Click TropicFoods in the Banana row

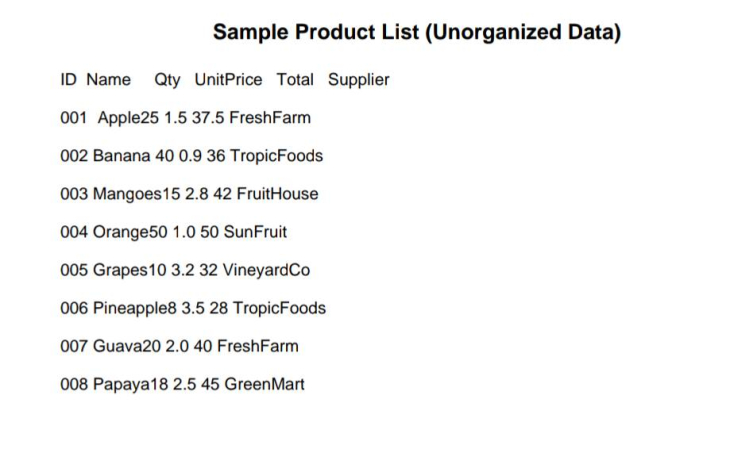tap(277, 156)
